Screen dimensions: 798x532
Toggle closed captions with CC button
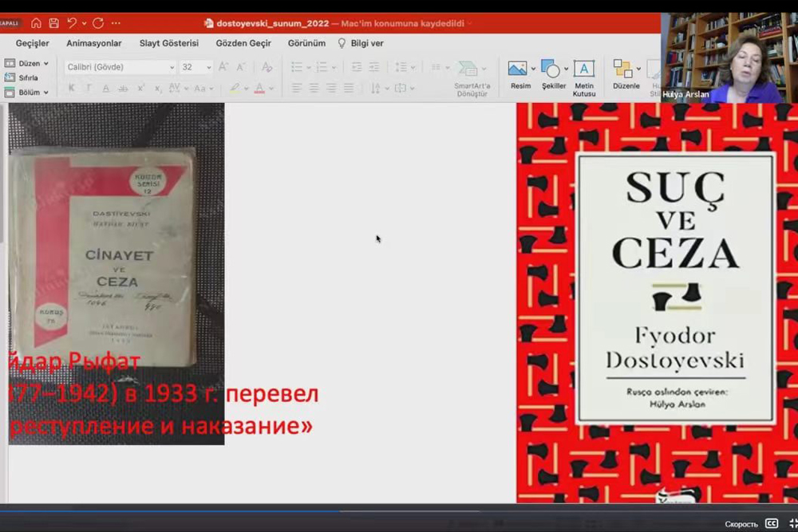[x=771, y=523]
